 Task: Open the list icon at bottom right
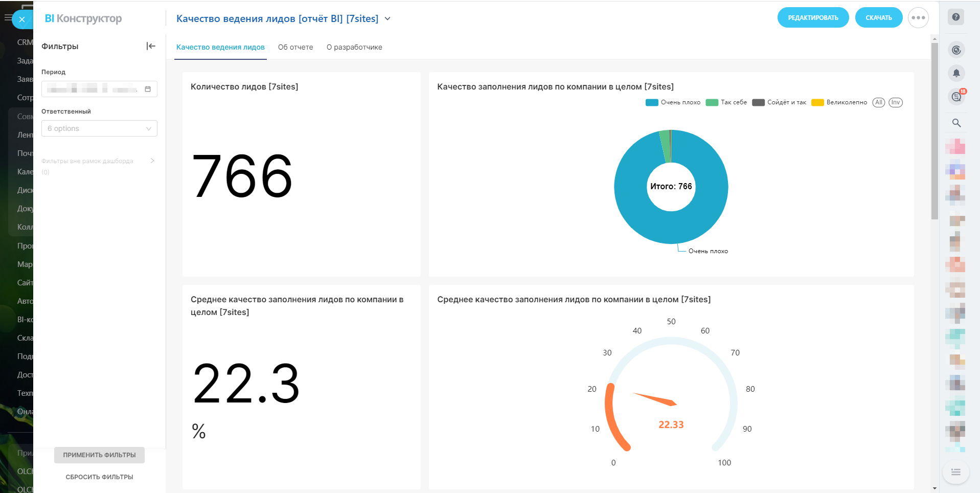click(x=955, y=472)
